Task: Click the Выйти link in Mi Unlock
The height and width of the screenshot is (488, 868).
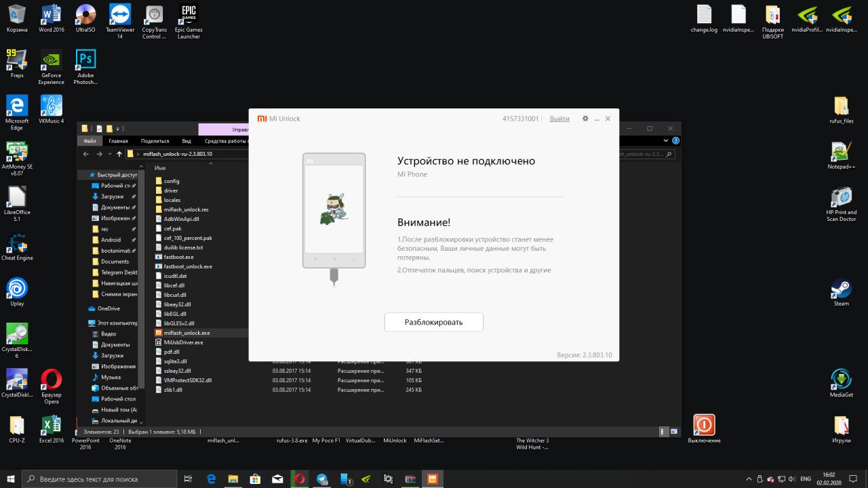Action: (x=559, y=119)
